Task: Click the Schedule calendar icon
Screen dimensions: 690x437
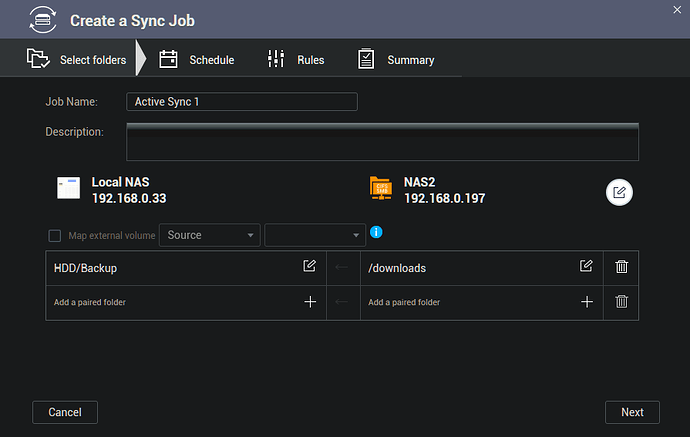Action: pyautogui.click(x=168, y=59)
